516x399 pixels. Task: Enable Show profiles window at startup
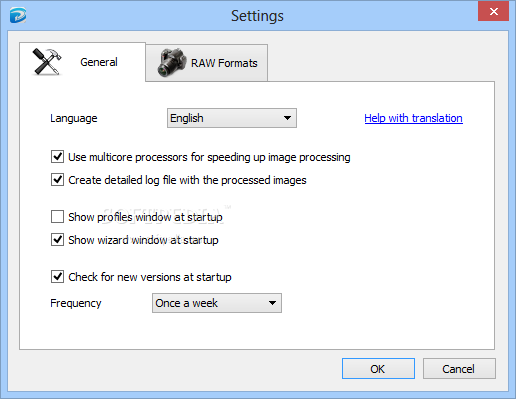click(57, 217)
